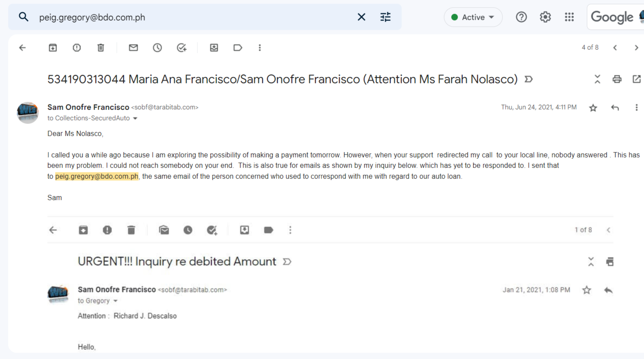
Task: Open More menu for Jun 24 message
Action: pos(636,107)
